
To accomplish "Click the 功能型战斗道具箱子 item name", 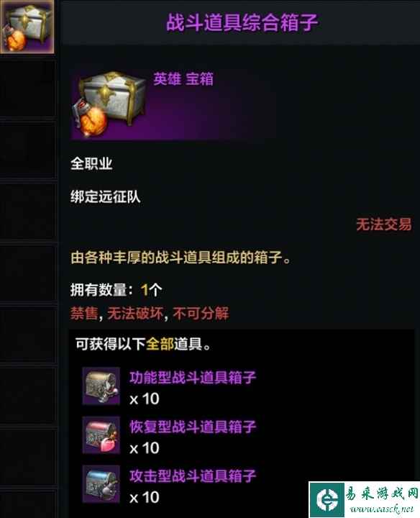I will (193, 377).
